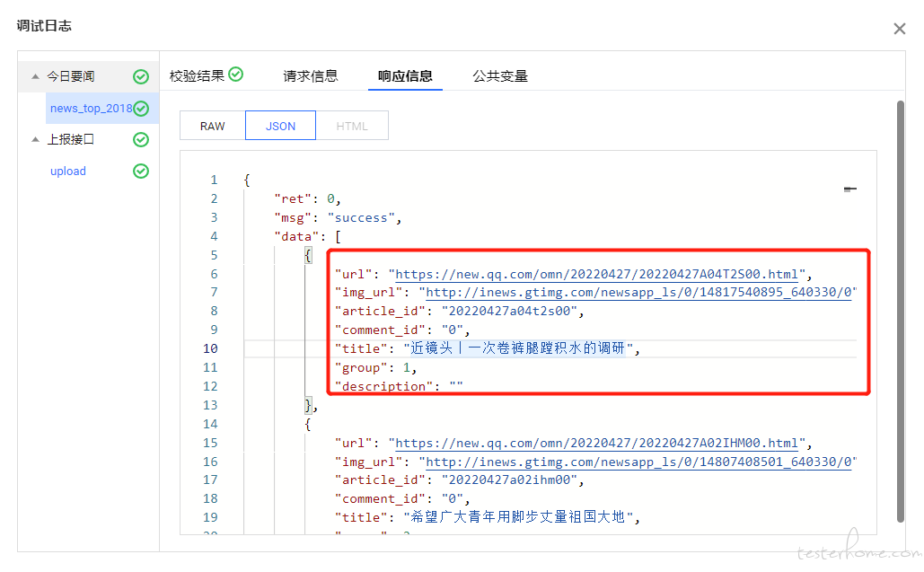Close the 调试日志 dialog
924x572 pixels.
[899, 29]
